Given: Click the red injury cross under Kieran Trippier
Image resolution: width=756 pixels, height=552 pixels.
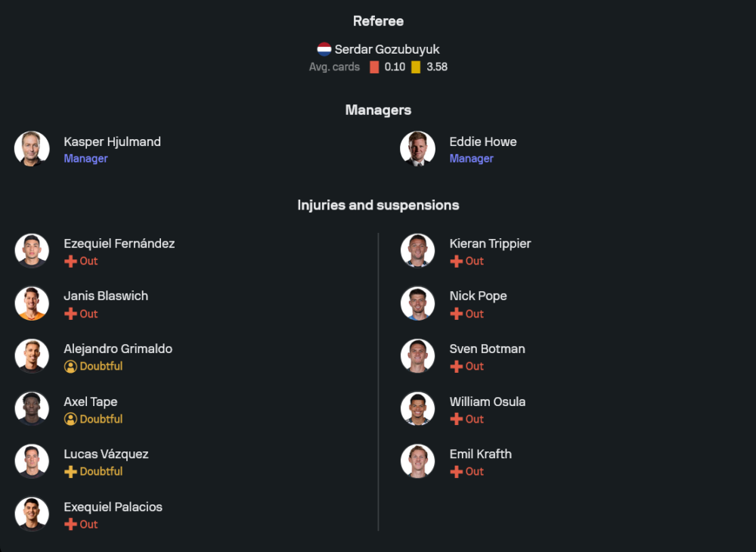Looking at the screenshot, I should click(456, 262).
